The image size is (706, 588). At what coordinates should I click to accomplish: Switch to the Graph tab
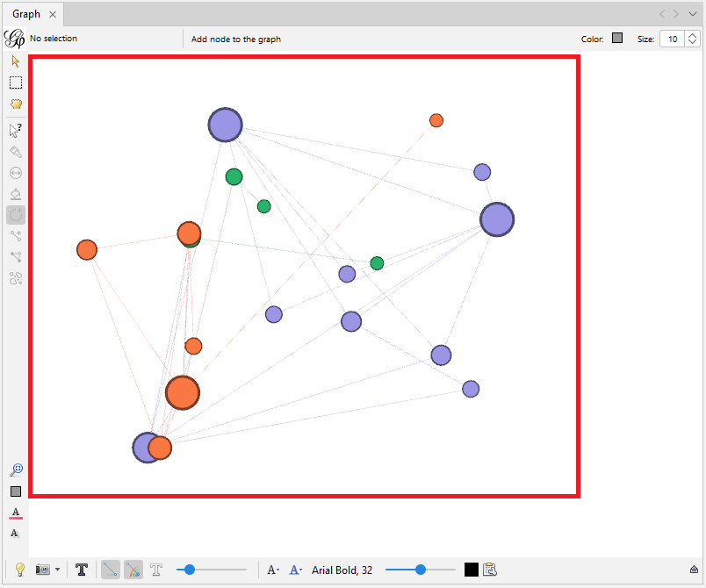coord(25,14)
